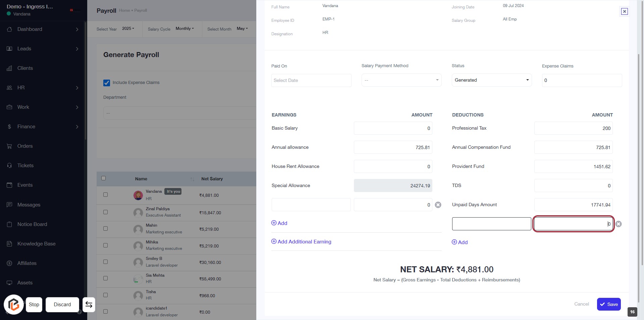Screen dimensions: 644x320
Task: Click the Events calendar icon in the sidebar
Action: pyautogui.click(x=9, y=185)
